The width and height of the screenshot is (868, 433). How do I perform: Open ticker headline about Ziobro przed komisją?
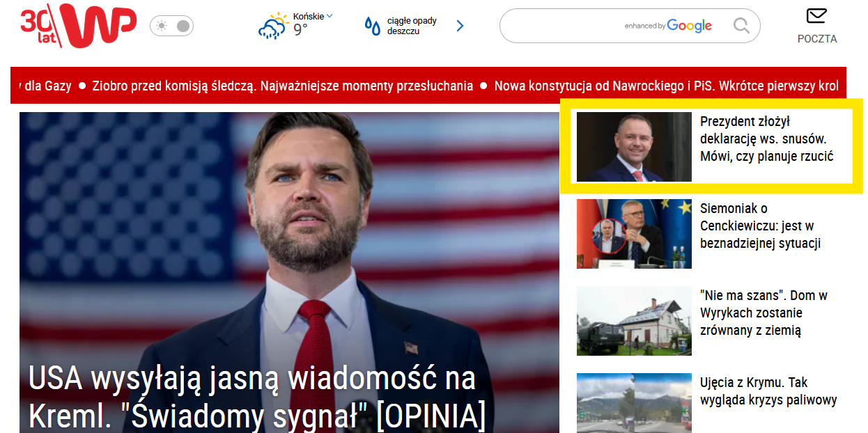tap(283, 86)
